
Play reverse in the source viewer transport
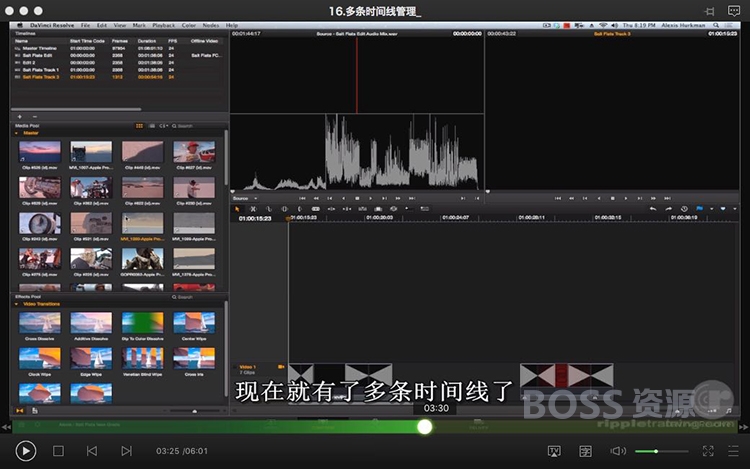tap(343, 198)
